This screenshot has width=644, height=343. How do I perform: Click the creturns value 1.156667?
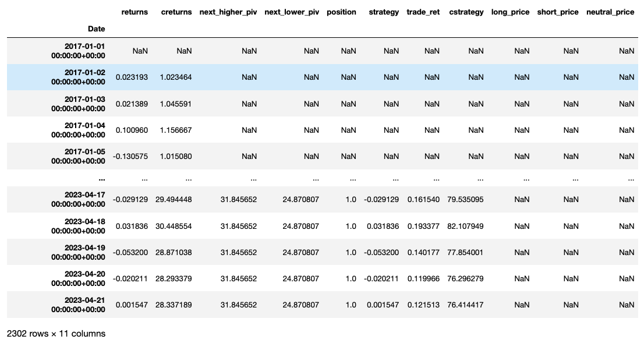pyautogui.click(x=176, y=131)
